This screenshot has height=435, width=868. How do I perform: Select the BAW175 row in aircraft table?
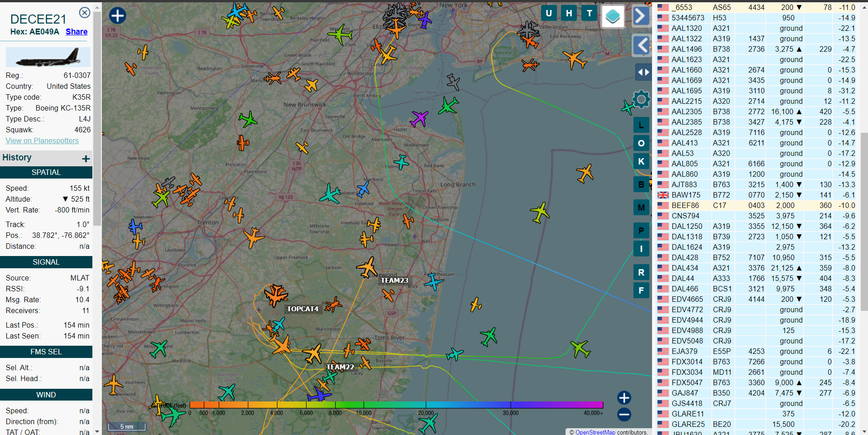(x=756, y=195)
